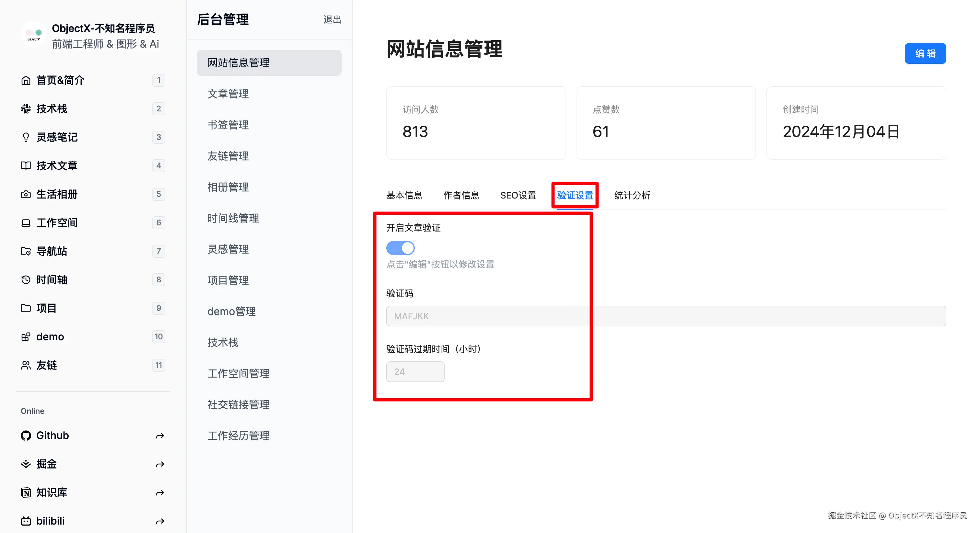Open 社交链接管理 in admin menu
980x533 pixels.
tap(238, 404)
